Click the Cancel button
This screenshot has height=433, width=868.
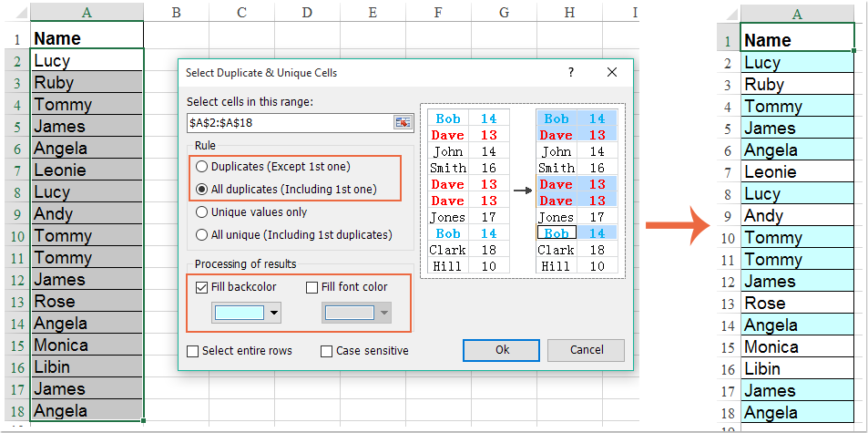click(x=587, y=350)
